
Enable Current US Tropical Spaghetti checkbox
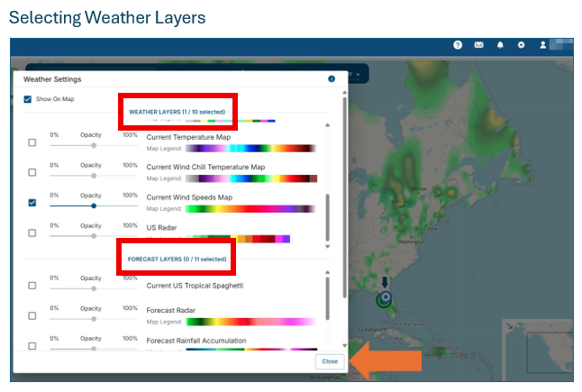pos(32,286)
